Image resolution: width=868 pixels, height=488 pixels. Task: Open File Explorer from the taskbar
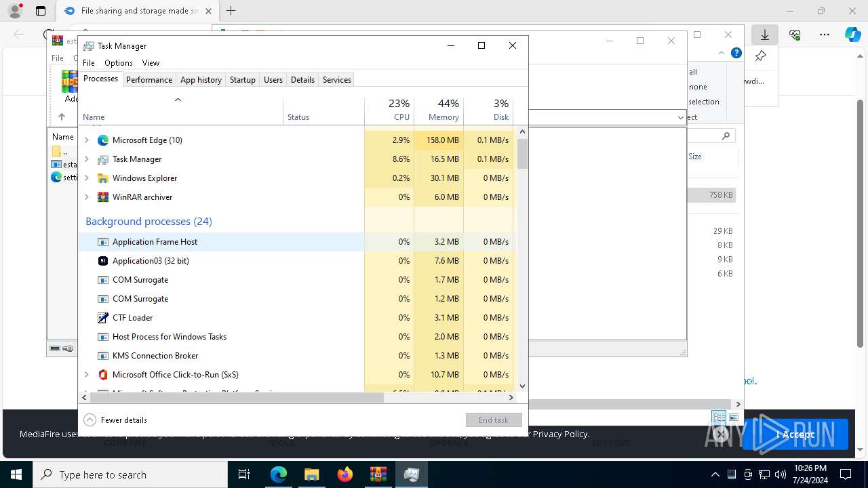[x=312, y=474]
